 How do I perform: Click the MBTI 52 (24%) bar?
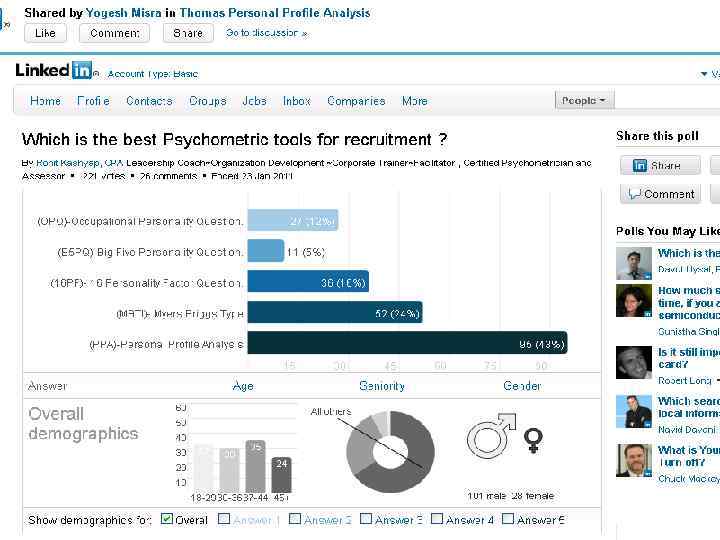(x=335, y=312)
